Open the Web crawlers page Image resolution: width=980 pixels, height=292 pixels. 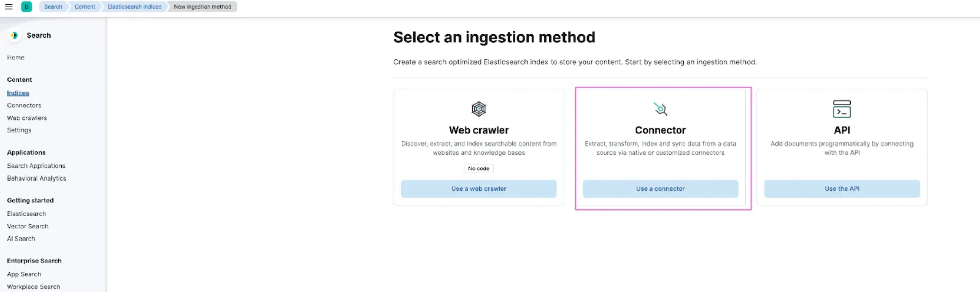click(27, 118)
